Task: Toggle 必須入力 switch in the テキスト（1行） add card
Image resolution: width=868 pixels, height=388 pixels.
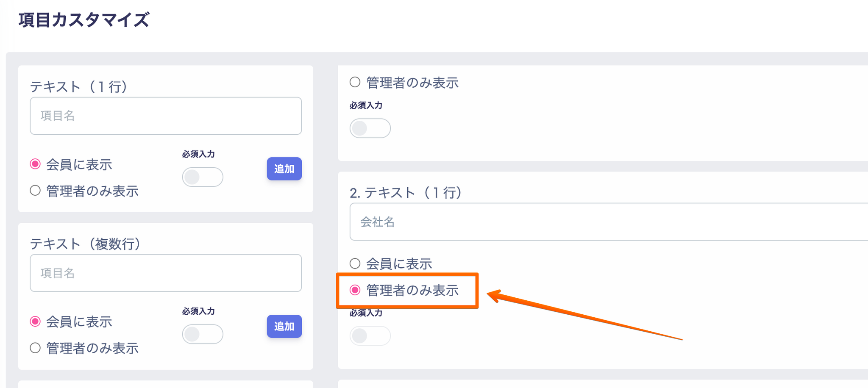Action: pyautogui.click(x=202, y=177)
